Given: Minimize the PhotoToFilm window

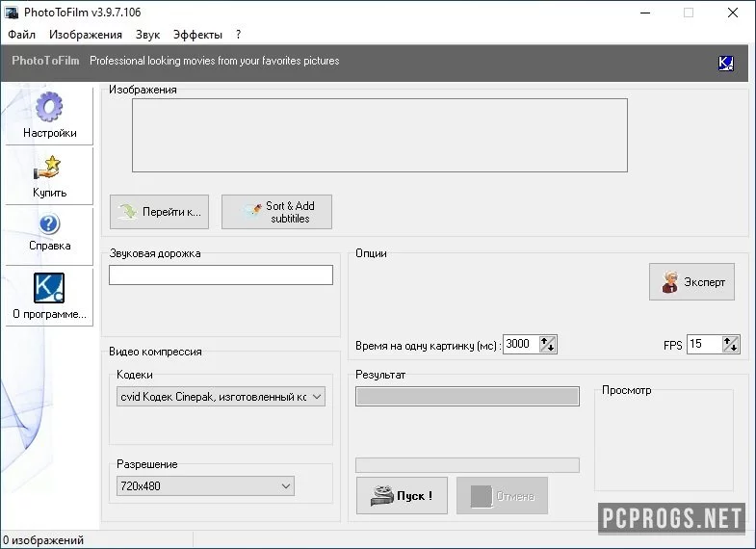Looking at the screenshot, I should [x=645, y=13].
